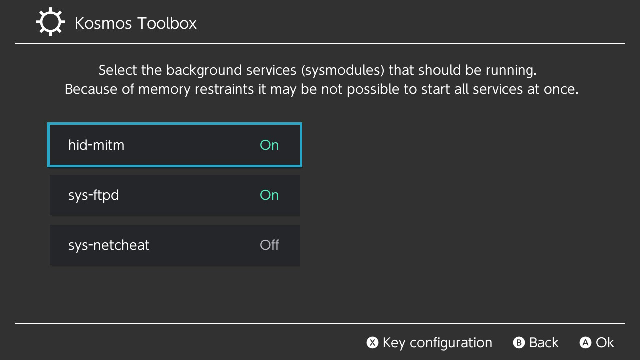Enable the sys-netcheat sysmodule row
Viewport: 640px width, 360px height.
[175, 245]
